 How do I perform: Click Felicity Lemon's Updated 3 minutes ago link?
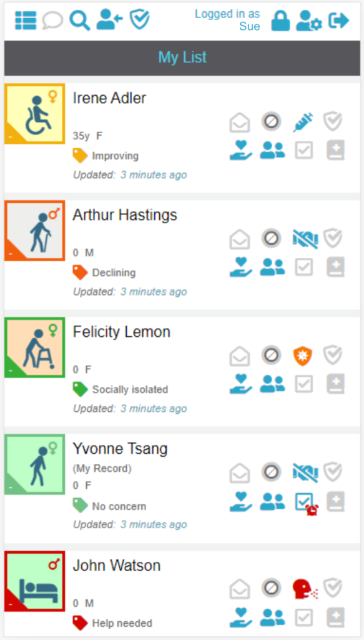tap(154, 409)
